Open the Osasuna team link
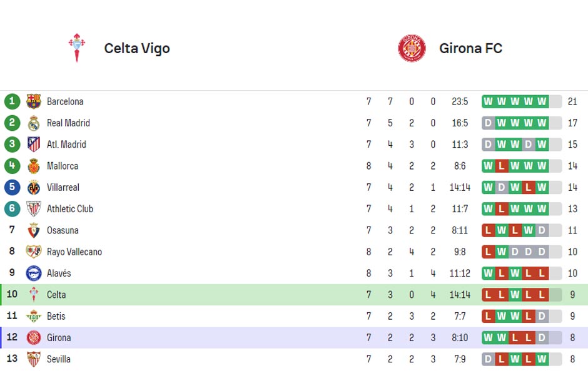This screenshot has width=588, height=388. point(63,230)
